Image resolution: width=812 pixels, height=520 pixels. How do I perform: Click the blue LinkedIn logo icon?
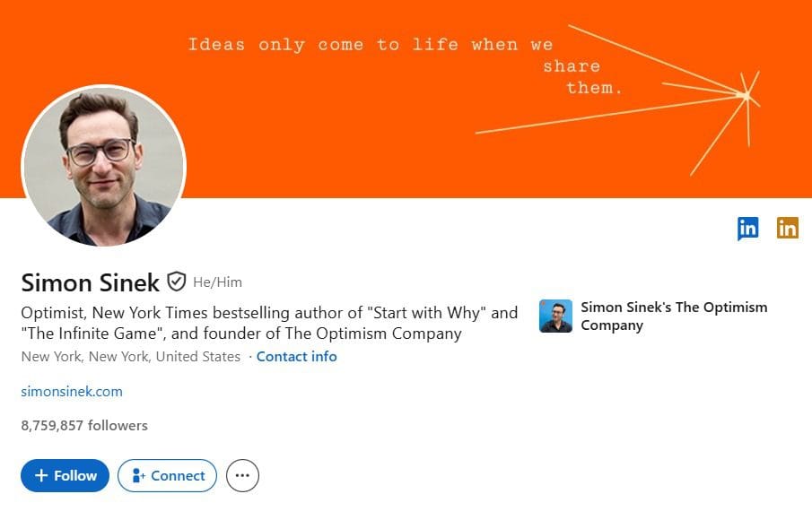pos(747,228)
